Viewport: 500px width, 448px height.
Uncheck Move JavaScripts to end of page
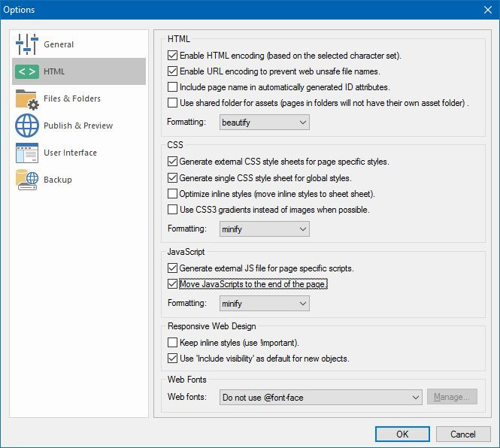(x=172, y=284)
